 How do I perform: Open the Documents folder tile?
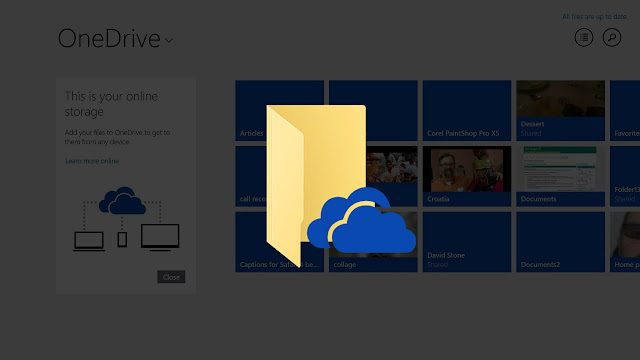click(x=560, y=176)
